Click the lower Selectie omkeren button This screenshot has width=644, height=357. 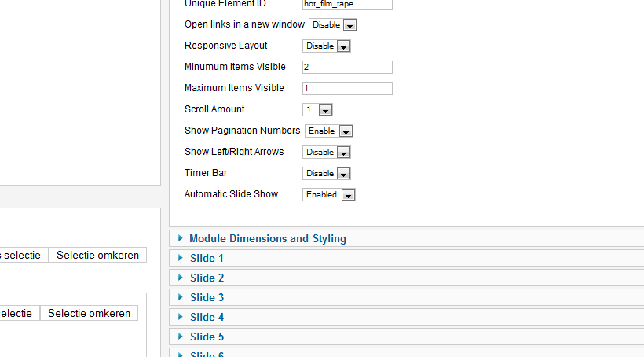coord(89,314)
